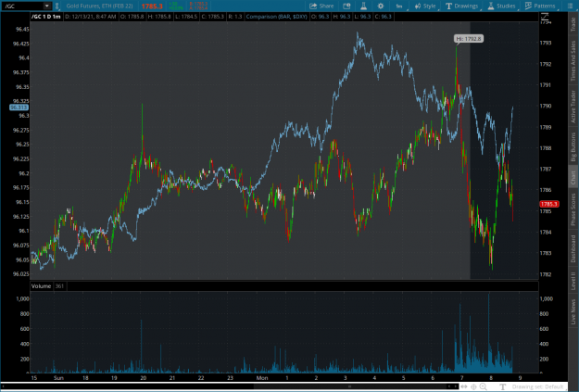
Task: Open the 1m timeframe selector
Action: (x=400, y=6)
